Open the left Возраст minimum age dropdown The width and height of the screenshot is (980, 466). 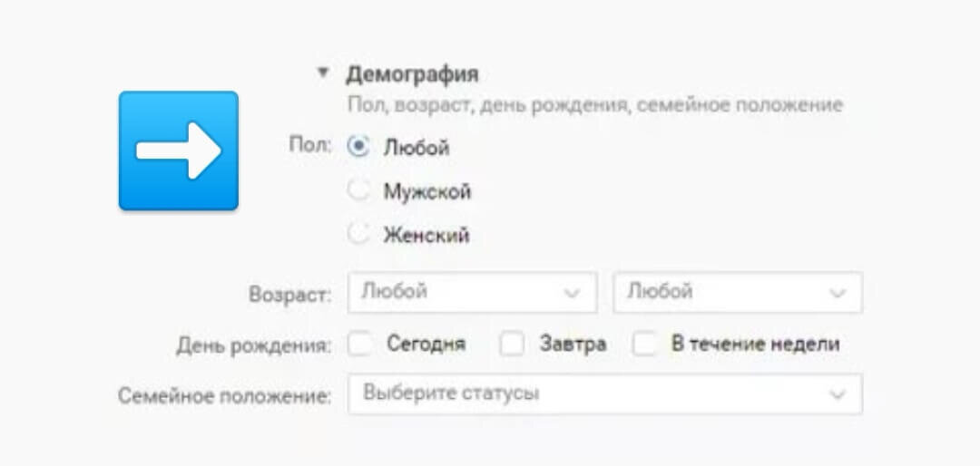(473, 292)
